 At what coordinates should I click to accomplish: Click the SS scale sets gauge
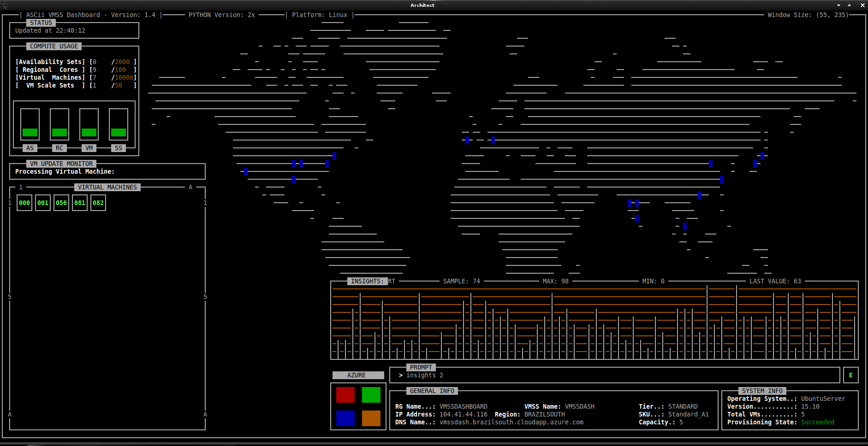tap(119, 124)
